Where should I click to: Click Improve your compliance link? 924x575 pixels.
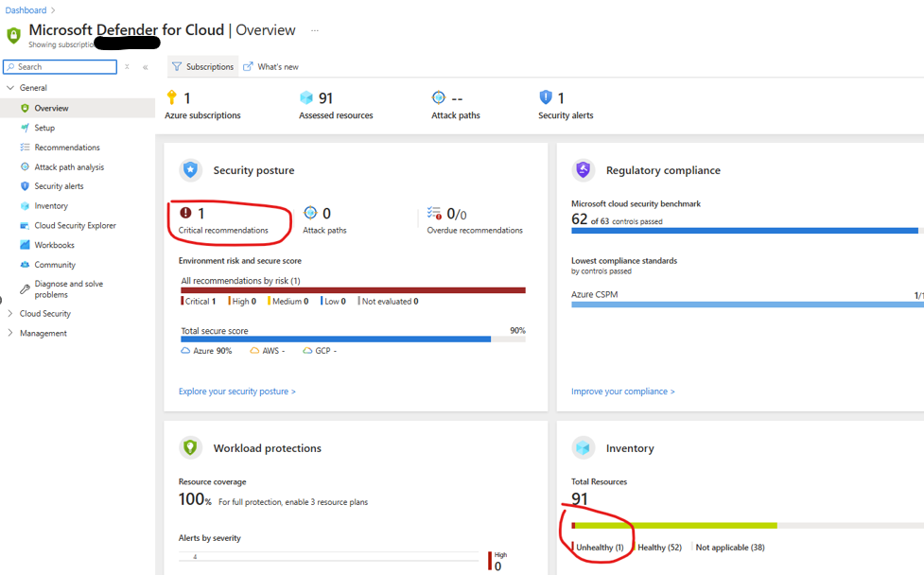(x=623, y=392)
